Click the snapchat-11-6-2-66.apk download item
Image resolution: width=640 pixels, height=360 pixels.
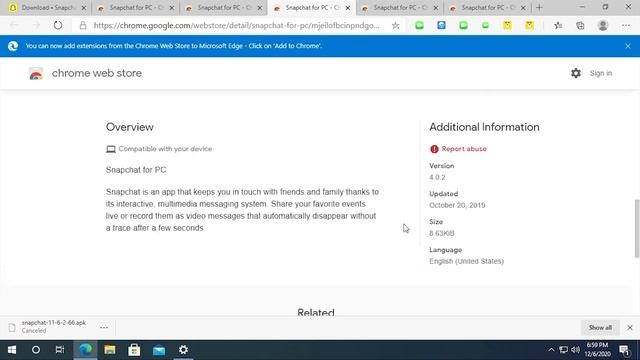(53, 327)
